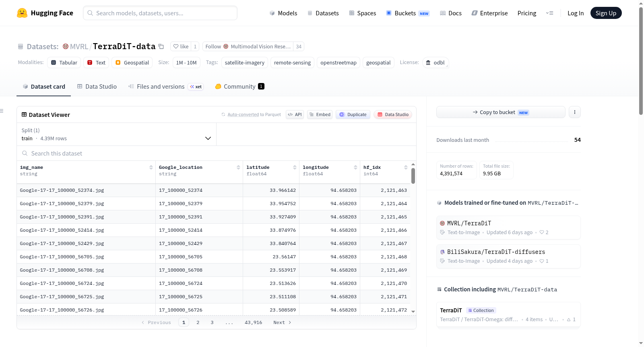Click the red Data Studio button
The image size is (644, 347).
click(x=393, y=114)
